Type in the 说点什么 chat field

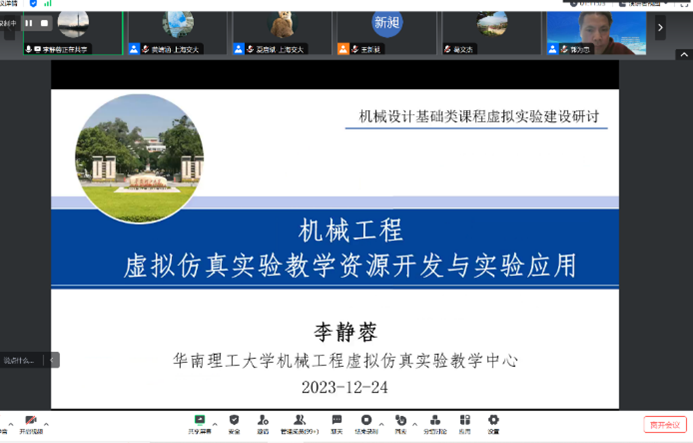(20, 360)
